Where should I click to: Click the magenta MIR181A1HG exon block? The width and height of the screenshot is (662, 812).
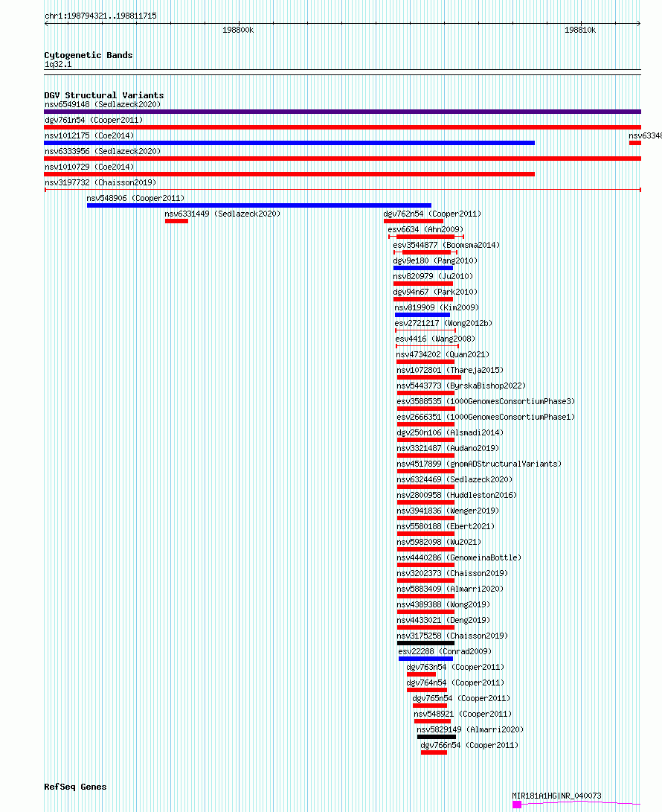coord(516,805)
